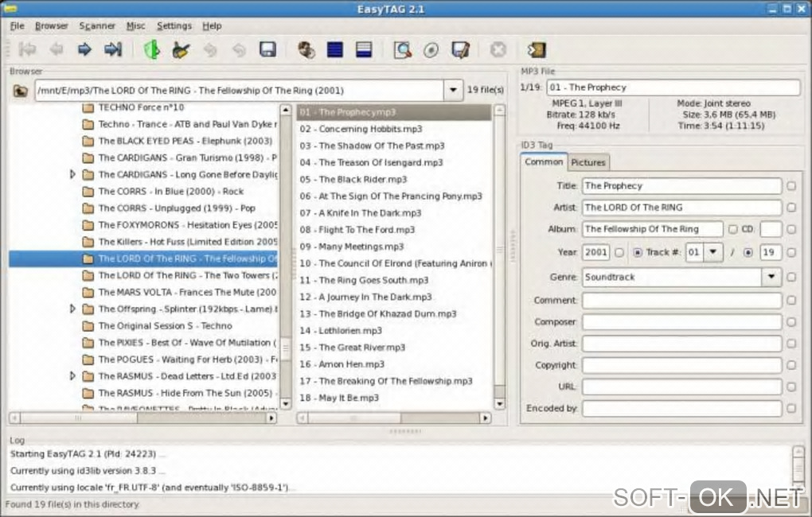Switch to the Pictures tab
812x517 pixels.
pos(588,162)
